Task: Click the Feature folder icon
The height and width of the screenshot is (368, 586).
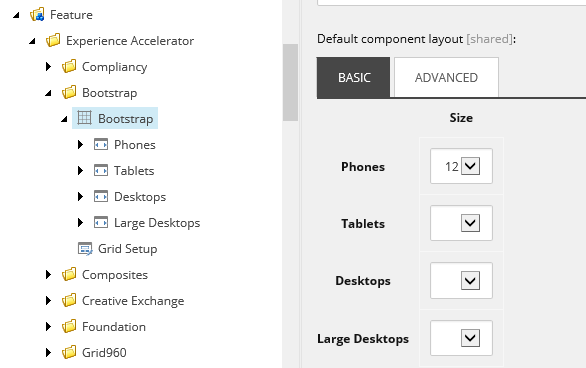Action: pos(37,15)
